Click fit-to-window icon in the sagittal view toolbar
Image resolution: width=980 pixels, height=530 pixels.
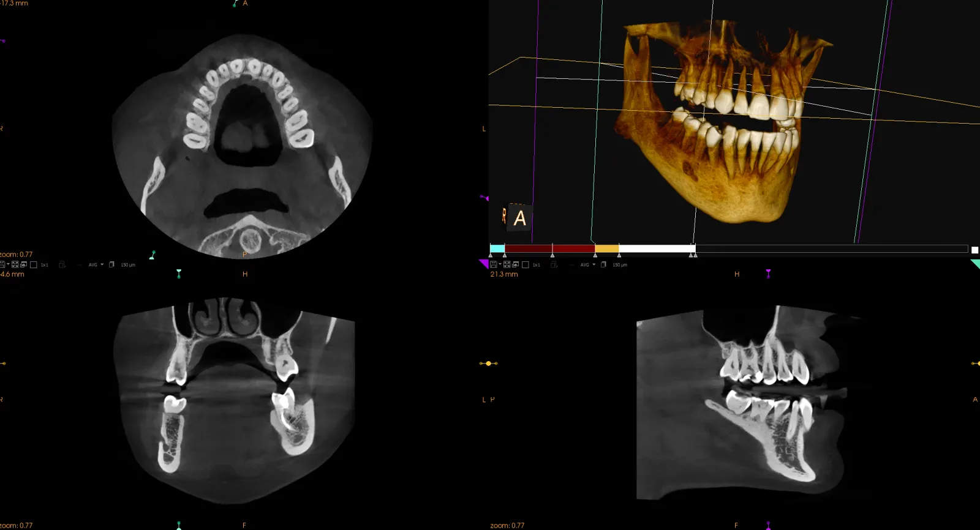coord(507,264)
